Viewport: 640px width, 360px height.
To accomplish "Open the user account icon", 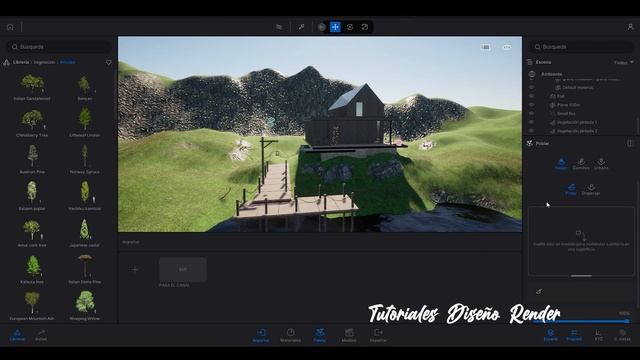I will point(630,27).
